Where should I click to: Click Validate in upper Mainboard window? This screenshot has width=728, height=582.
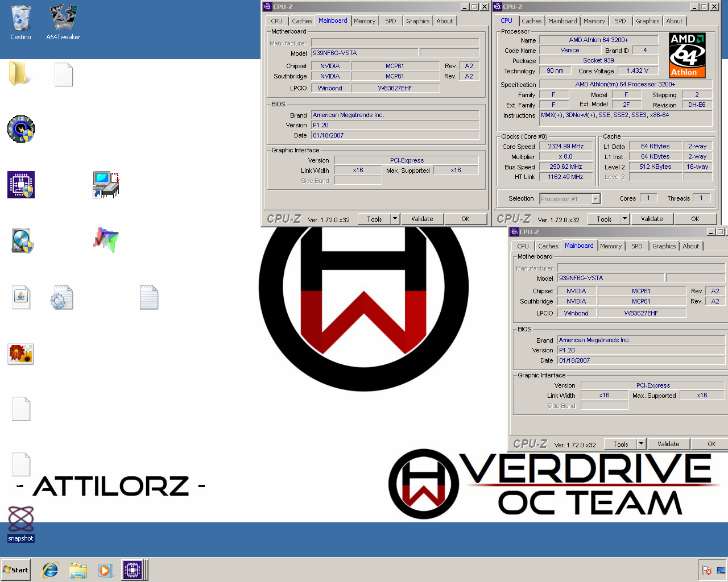[x=422, y=219]
